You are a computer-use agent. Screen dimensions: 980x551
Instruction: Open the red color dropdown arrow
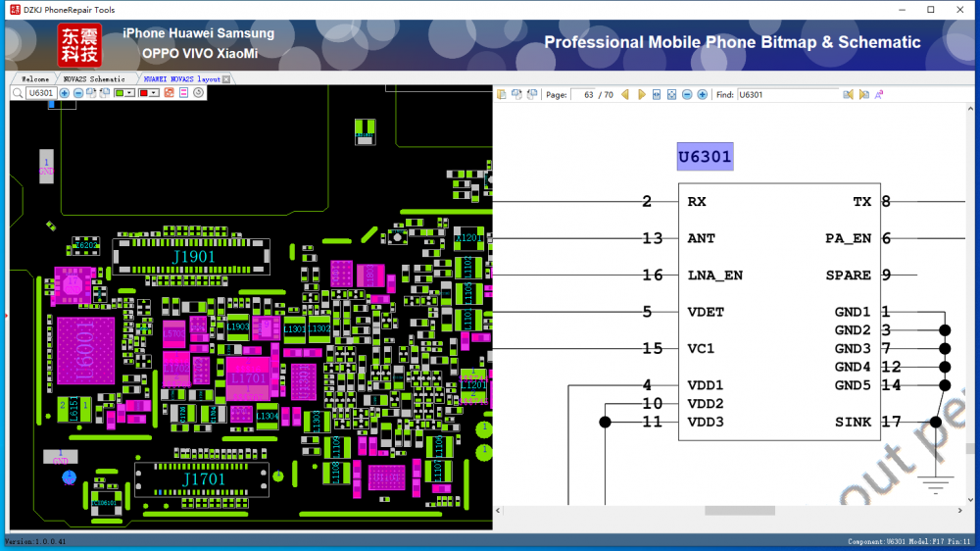pyautogui.click(x=154, y=93)
